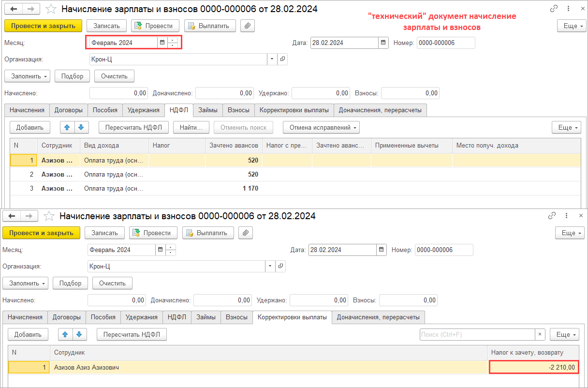Select Корректировки выплаты tab in upper window
Screen dimensions: 588x388
click(294, 110)
